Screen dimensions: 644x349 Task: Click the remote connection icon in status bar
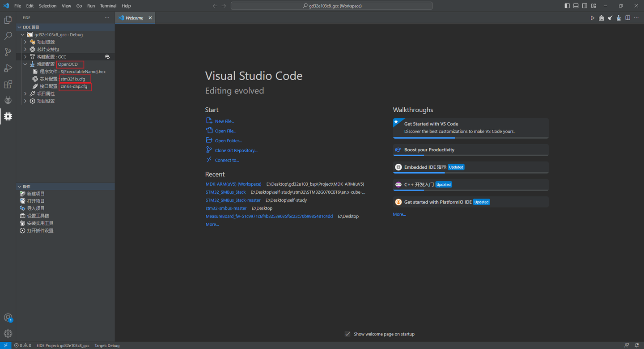point(5,345)
